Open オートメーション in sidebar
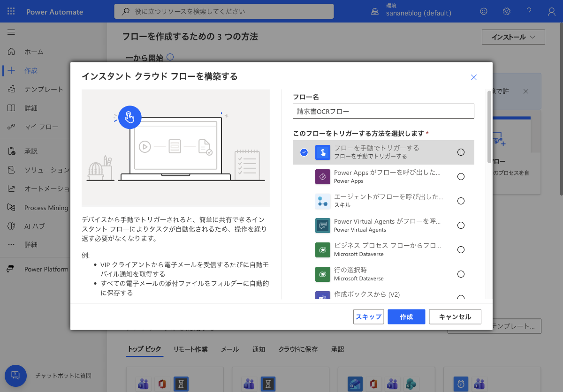 (35, 188)
